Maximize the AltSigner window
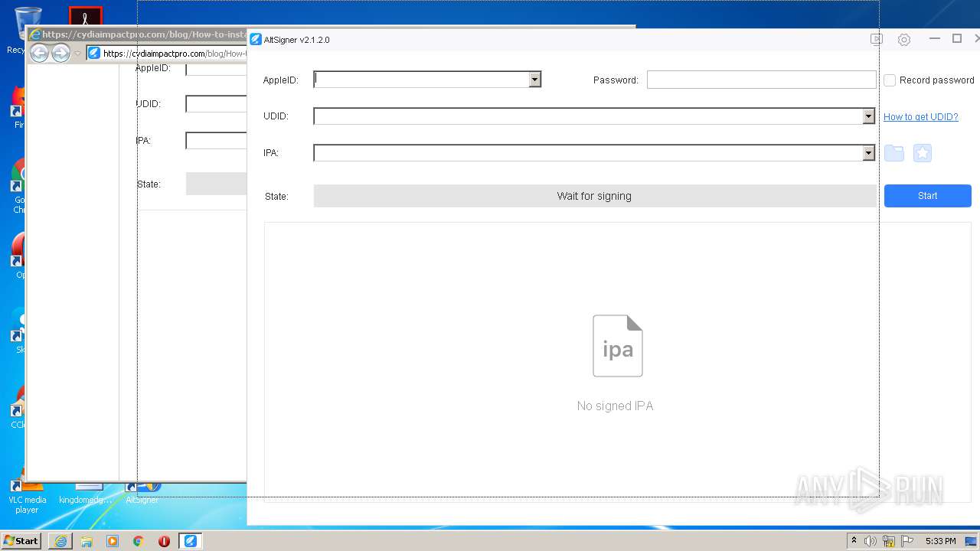Image resolution: width=980 pixels, height=551 pixels. pos(957,38)
